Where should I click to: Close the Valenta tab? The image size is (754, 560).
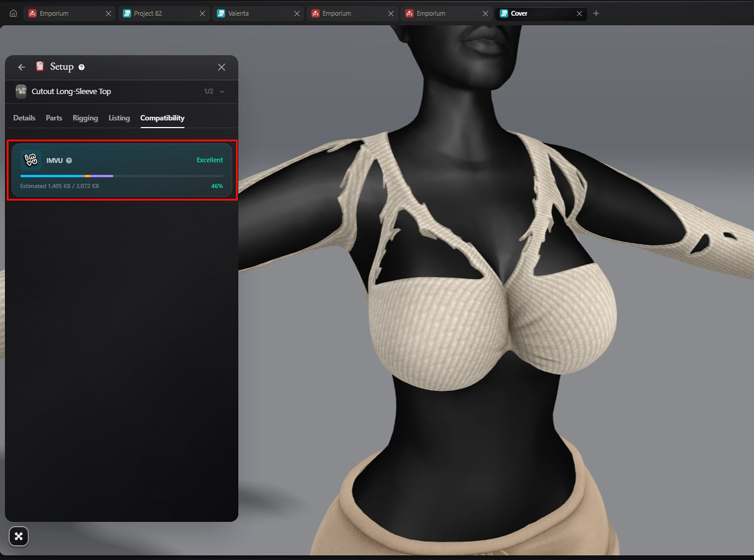(x=297, y=13)
